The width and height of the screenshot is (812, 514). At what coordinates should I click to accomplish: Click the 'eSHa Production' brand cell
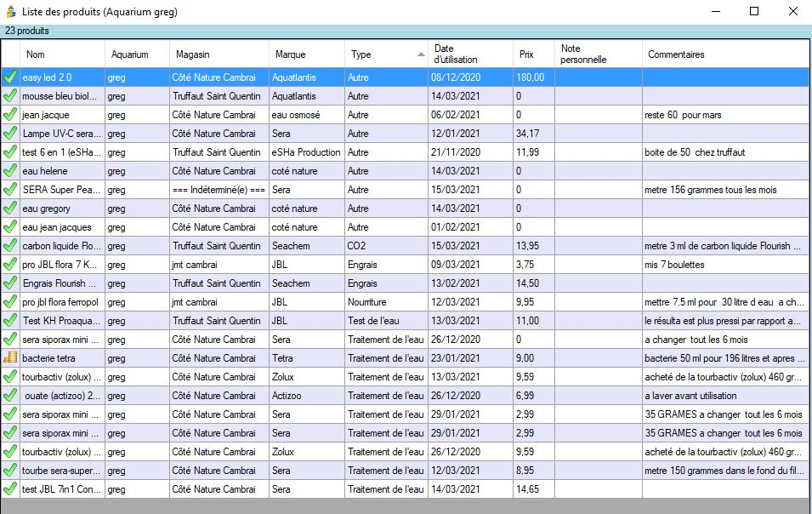pyautogui.click(x=306, y=152)
